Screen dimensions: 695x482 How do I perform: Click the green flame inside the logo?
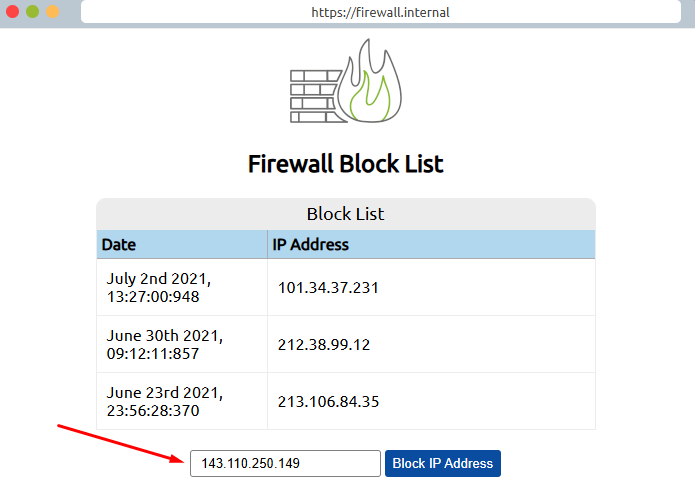tap(372, 95)
